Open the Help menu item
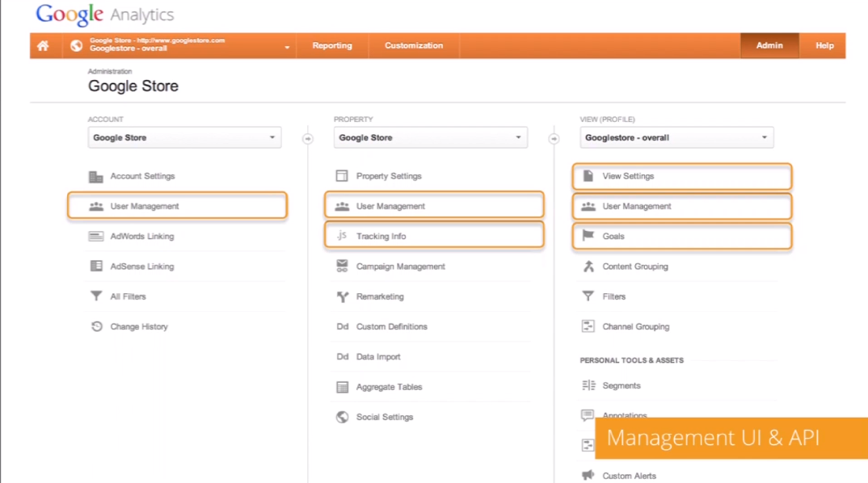Image resolution: width=868 pixels, height=483 pixels. 824,46
